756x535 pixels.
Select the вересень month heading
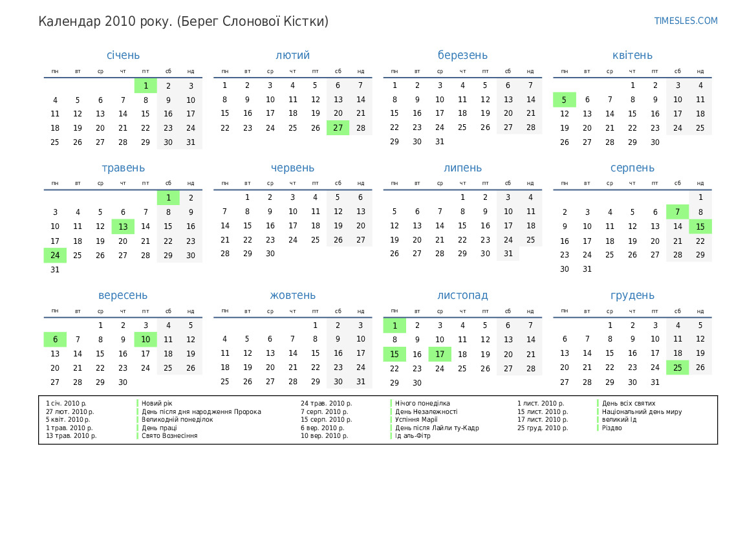123,295
